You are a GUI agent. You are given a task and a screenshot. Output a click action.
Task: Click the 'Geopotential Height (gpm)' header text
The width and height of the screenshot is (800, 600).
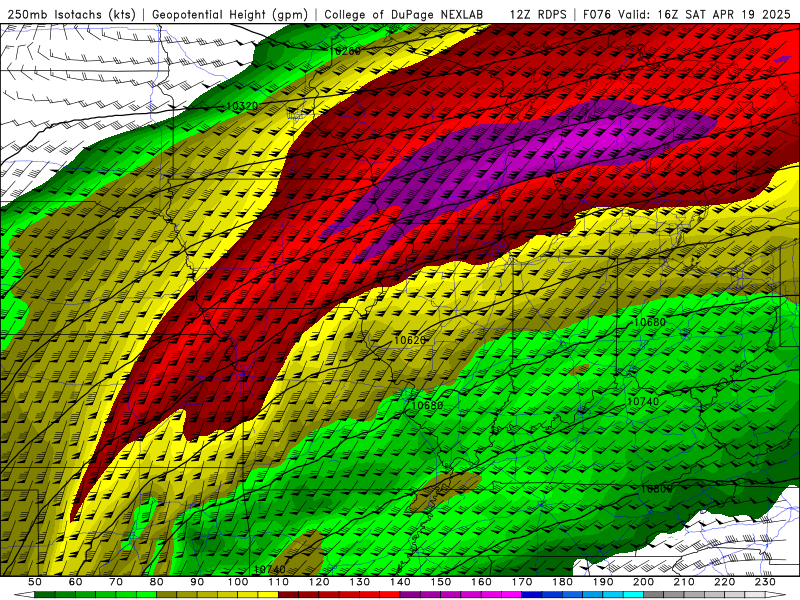click(x=230, y=15)
